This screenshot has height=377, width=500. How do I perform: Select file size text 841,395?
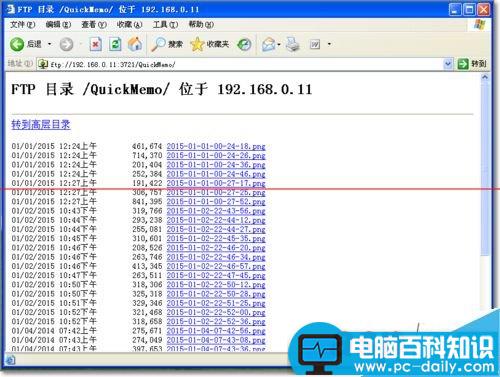[x=147, y=202]
